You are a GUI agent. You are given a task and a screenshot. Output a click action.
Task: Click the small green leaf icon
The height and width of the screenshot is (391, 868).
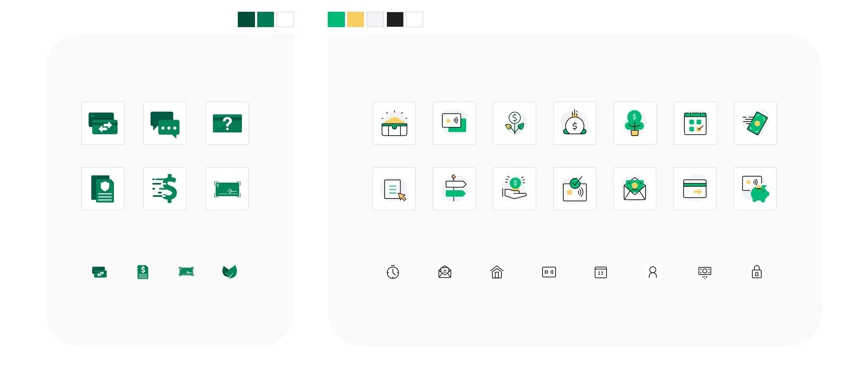click(x=230, y=272)
